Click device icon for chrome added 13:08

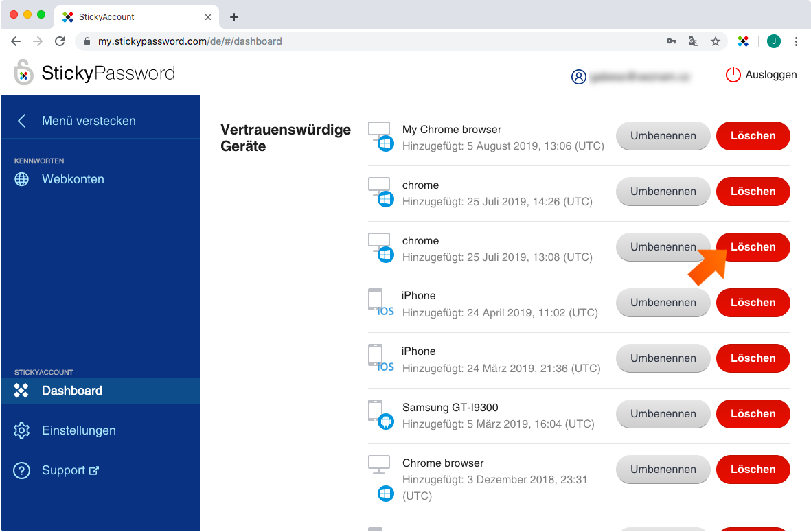click(381, 248)
